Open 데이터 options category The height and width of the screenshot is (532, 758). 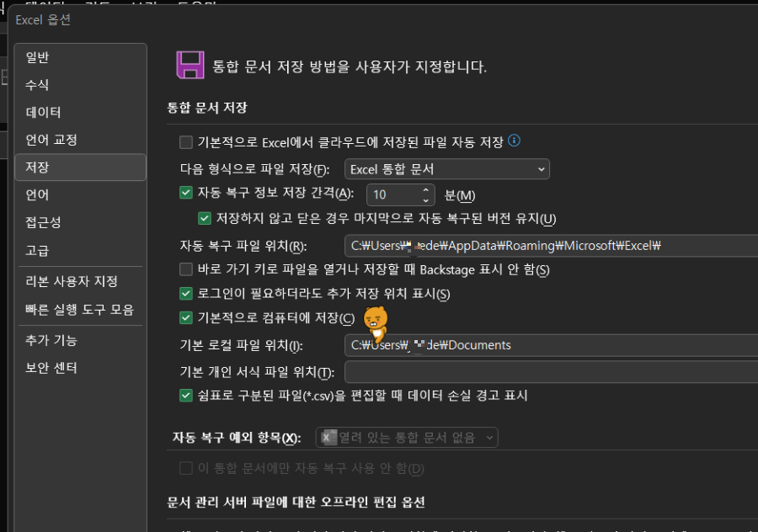(x=81, y=112)
